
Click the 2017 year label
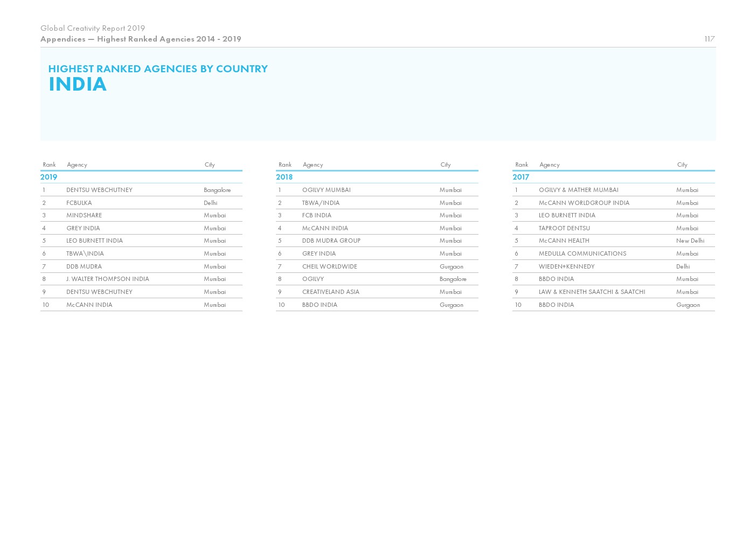click(x=521, y=177)
